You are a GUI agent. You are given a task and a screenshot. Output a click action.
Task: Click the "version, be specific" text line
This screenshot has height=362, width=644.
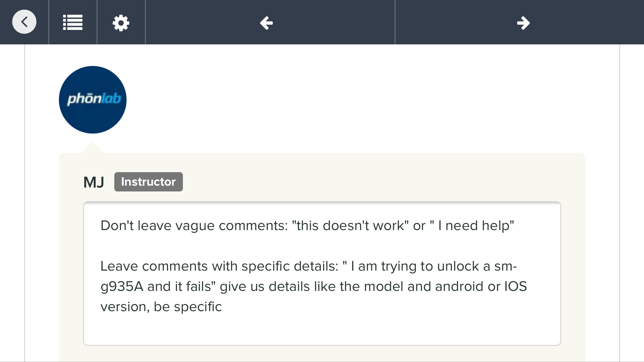coord(161,307)
